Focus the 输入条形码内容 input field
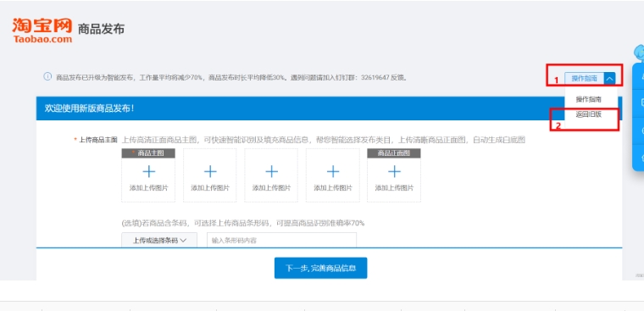644x311 pixels. (x=281, y=241)
